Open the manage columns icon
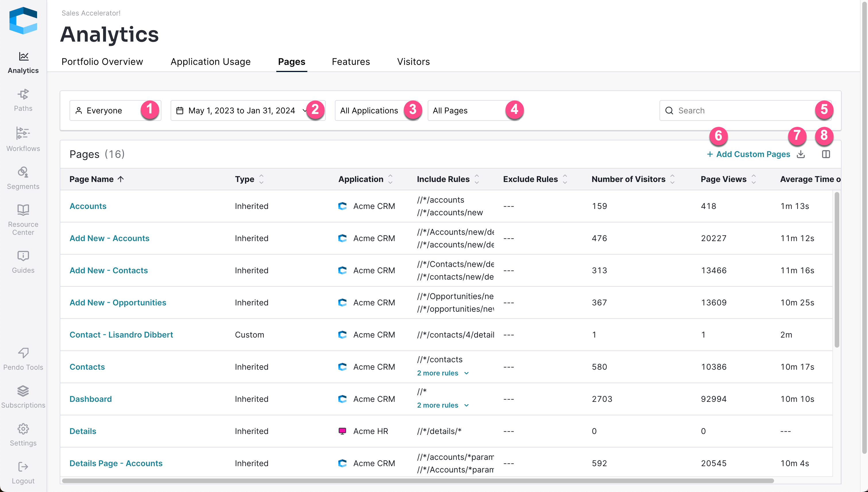The image size is (868, 492). [826, 154]
